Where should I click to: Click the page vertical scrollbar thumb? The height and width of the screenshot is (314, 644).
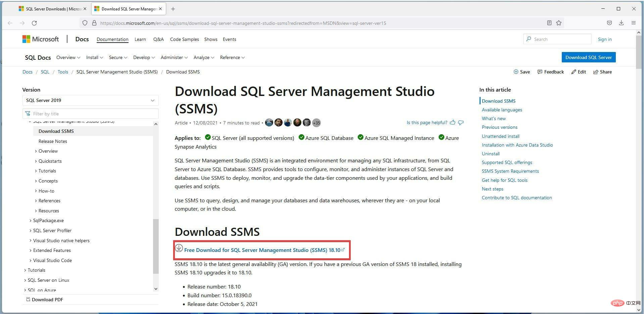pos(639,52)
